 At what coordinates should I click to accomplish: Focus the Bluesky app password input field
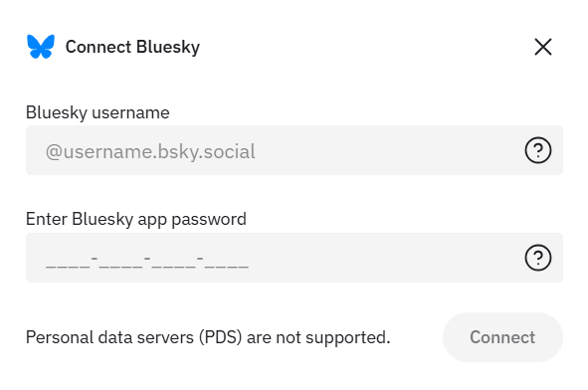pyautogui.click(x=294, y=258)
